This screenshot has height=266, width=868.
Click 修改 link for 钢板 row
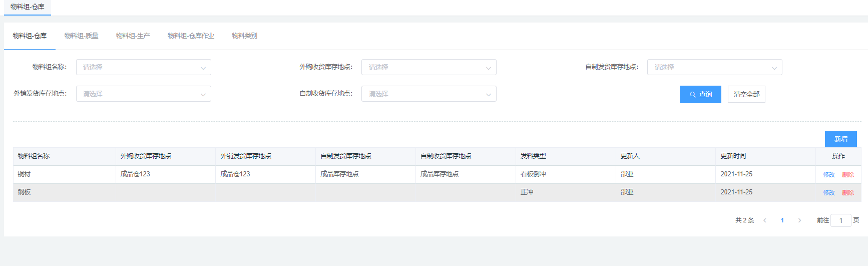click(829, 193)
